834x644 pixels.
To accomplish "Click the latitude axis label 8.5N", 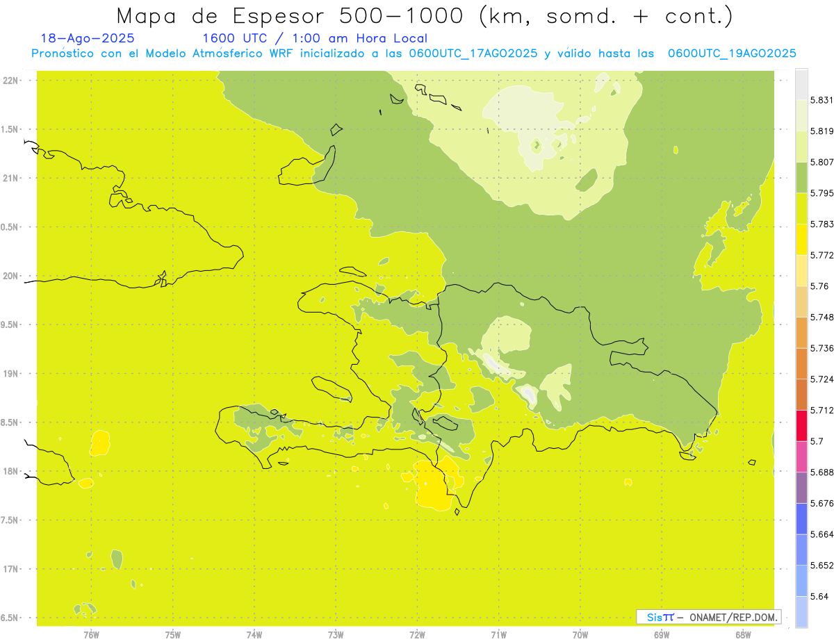I will (x=10, y=422).
